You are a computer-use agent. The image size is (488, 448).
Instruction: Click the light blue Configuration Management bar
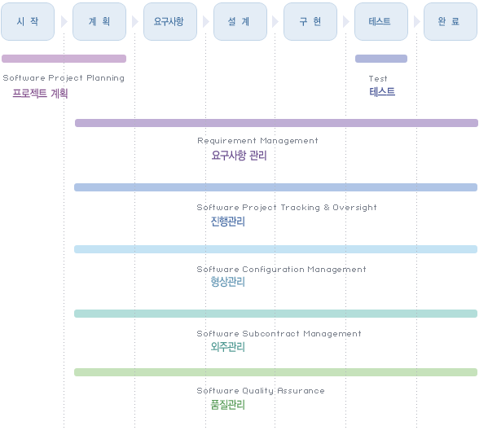(x=275, y=249)
